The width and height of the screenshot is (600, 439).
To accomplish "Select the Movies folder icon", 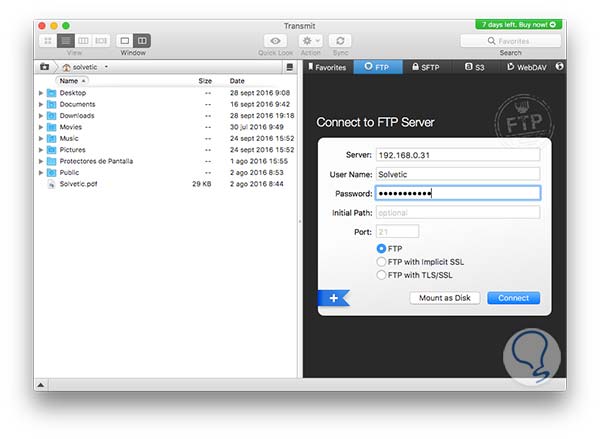I will click(52, 127).
